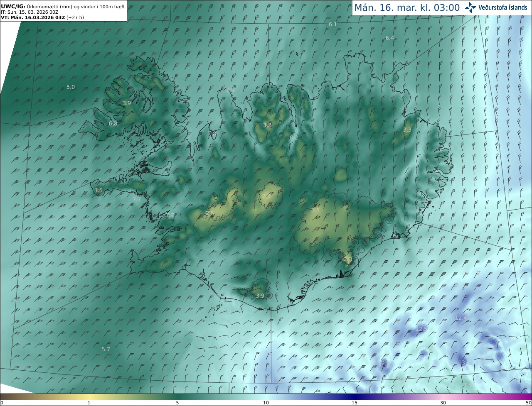Screen dimensions: 532x406
Task: Click the 5 tick on colour scale
Action: [x=177, y=403]
